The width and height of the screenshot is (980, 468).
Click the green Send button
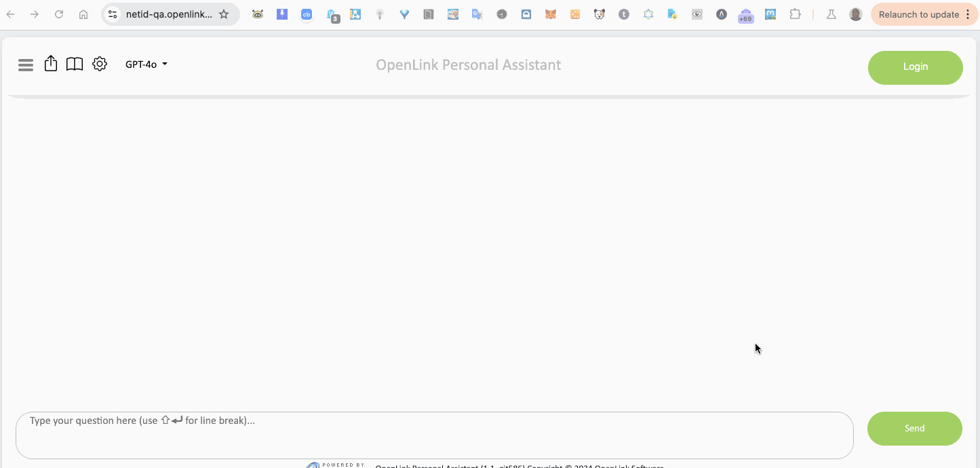point(915,429)
